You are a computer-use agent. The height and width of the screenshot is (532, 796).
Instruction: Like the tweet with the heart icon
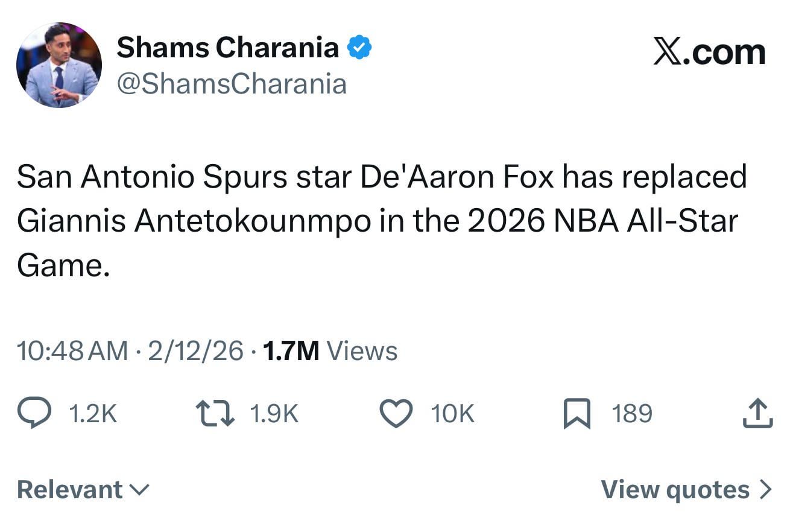(395, 414)
